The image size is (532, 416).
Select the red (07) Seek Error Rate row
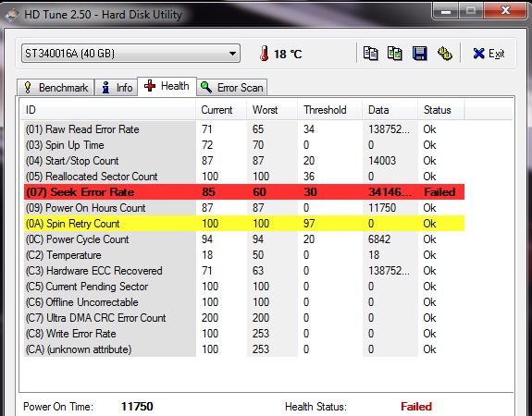[244, 192]
